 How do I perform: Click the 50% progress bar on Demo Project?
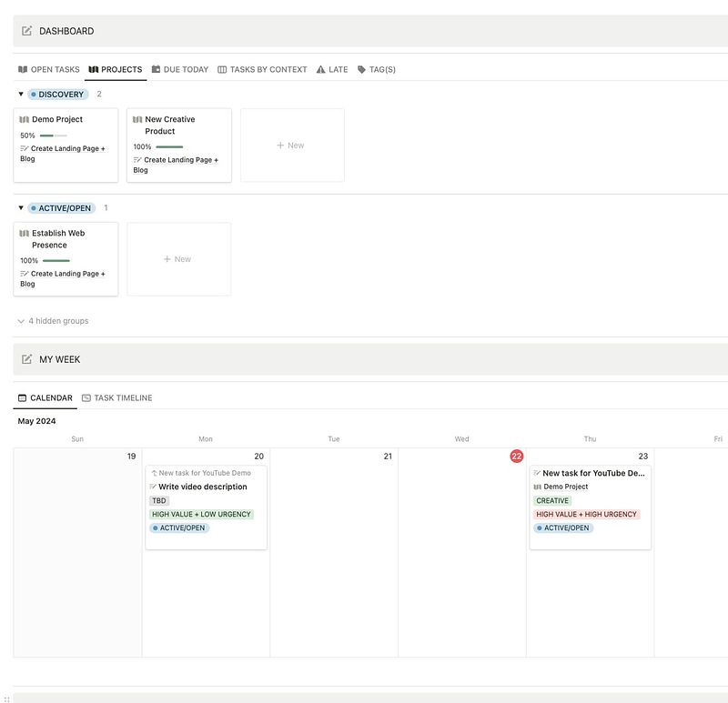[53, 134]
